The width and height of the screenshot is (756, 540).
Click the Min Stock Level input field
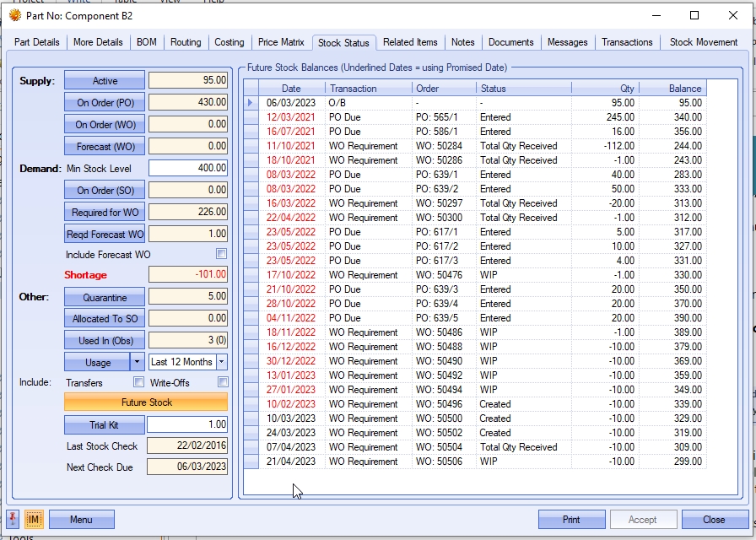click(188, 168)
